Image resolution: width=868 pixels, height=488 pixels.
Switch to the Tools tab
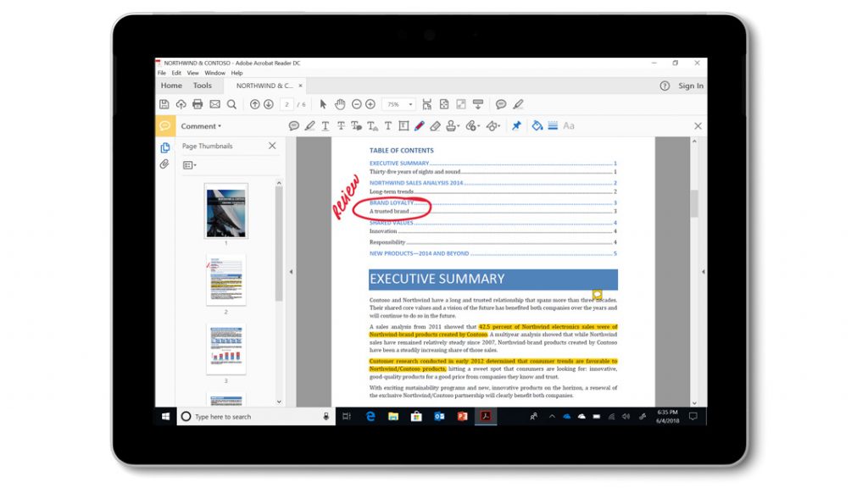tap(203, 86)
